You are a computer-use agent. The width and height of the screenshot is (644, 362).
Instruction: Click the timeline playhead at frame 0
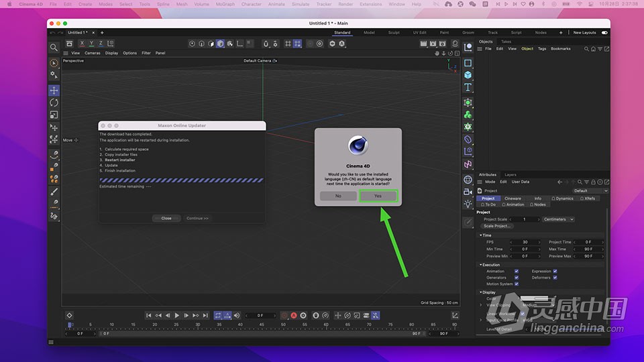tap(69, 324)
